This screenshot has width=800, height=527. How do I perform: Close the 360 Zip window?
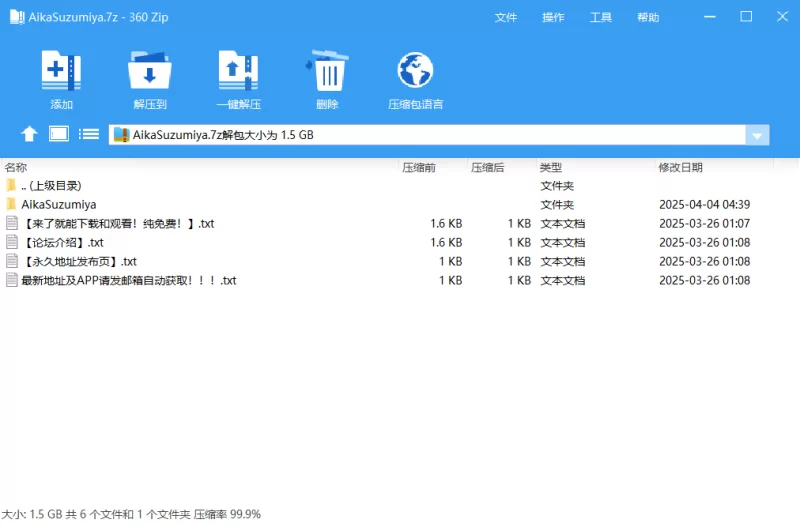(x=782, y=17)
